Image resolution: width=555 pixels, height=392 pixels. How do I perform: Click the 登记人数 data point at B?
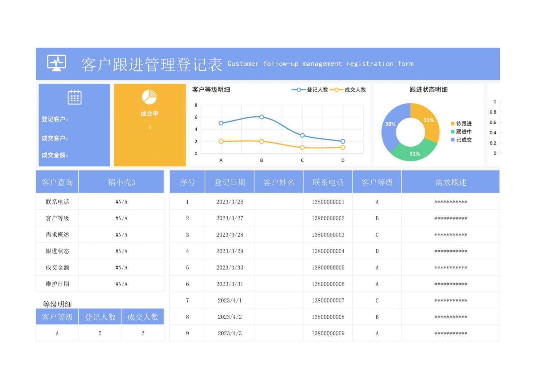[x=262, y=117]
